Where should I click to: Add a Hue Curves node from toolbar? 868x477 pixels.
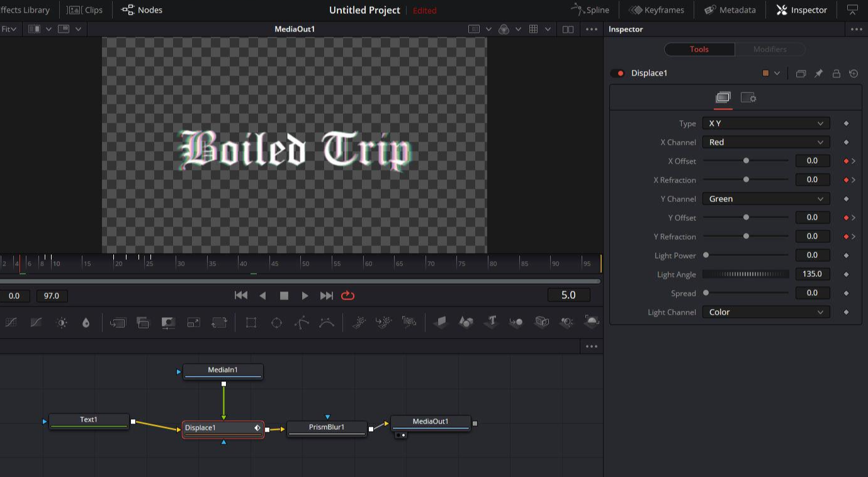[37, 322]
